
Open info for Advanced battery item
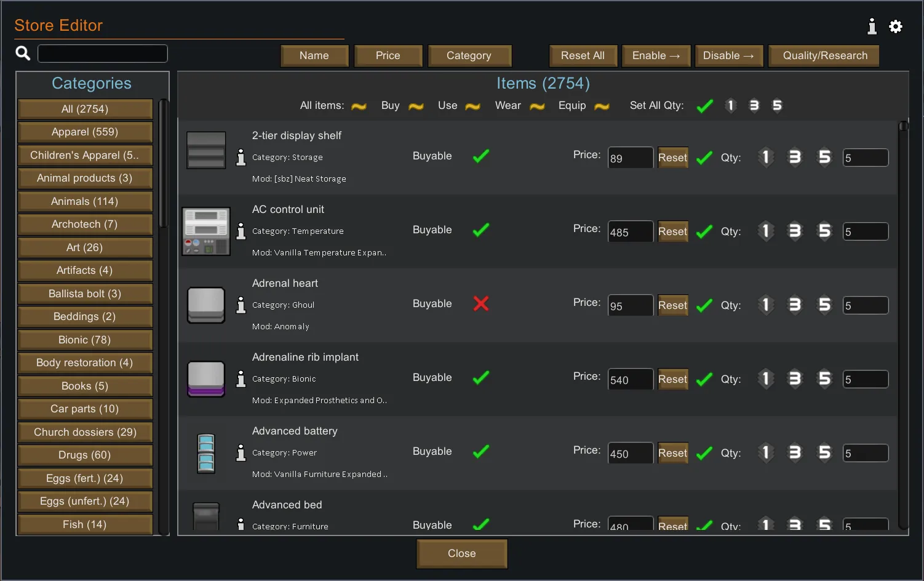pyautogui.click(x=241, y=452)
